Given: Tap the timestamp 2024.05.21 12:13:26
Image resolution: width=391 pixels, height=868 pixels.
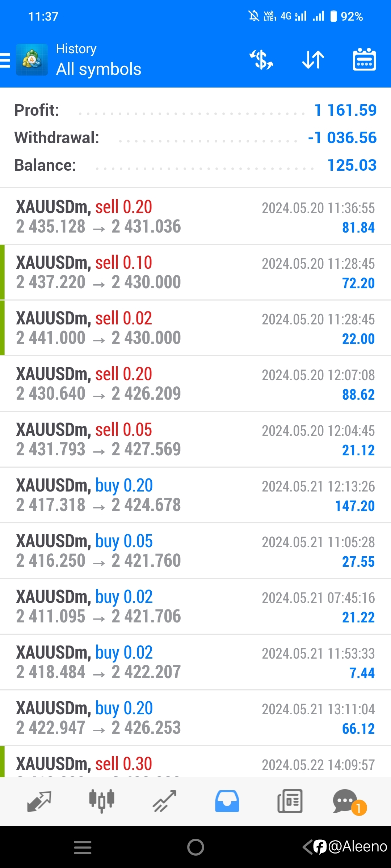Looking at the screenshot, I should click(x=318, y=486).
